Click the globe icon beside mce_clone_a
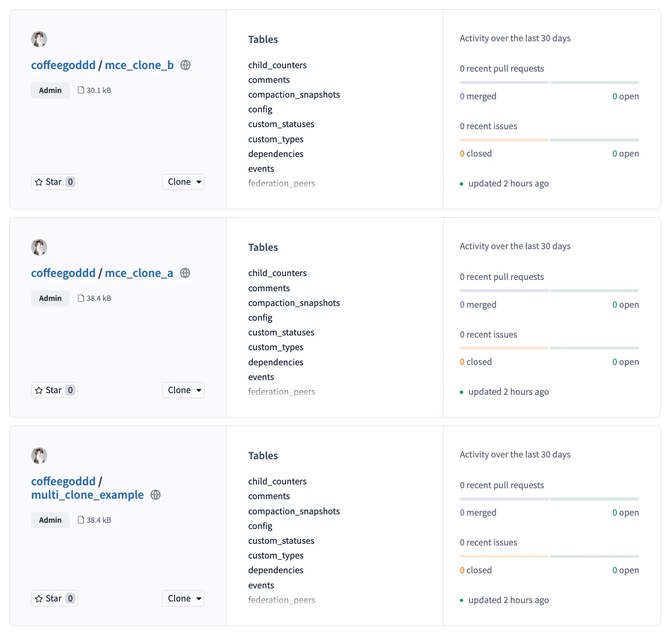 [185, 273]
